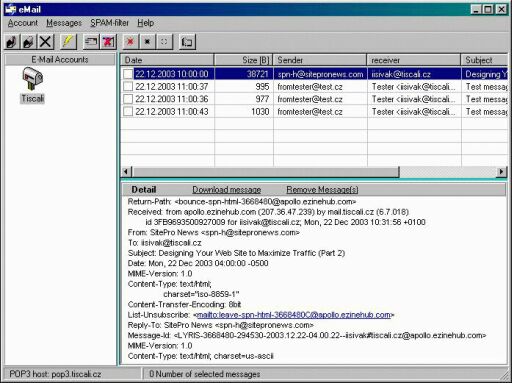Click receiver iisivak@tiscali.cz in the first row

click(x=401, y=74)
